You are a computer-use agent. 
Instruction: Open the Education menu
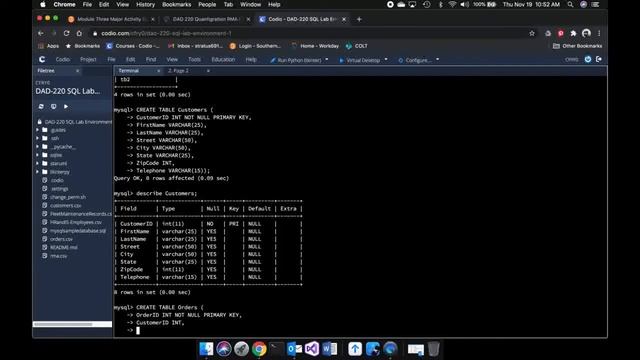coord(223,59)
